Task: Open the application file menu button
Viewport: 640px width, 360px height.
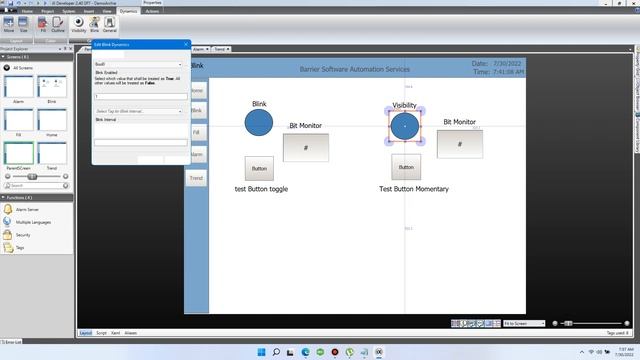Action: [9, 11]
